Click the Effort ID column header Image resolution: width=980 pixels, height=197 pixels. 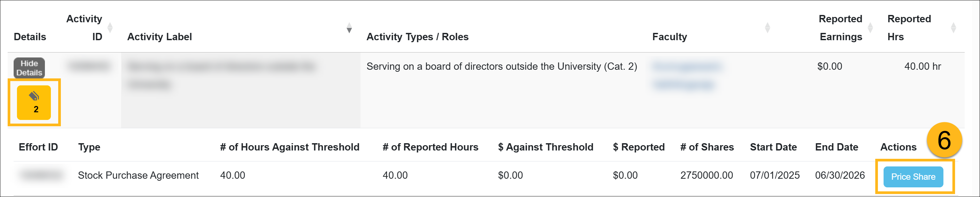coord(38,147)
